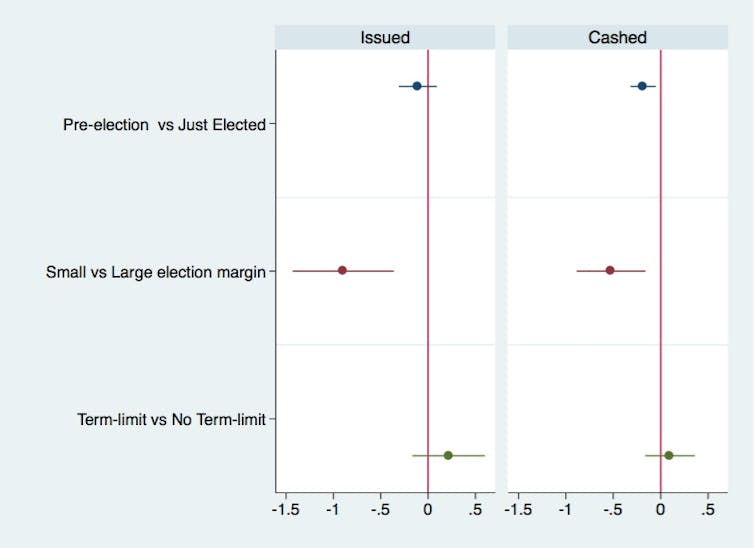Click the -.5 tick under Cashed panel

point(611,509)
